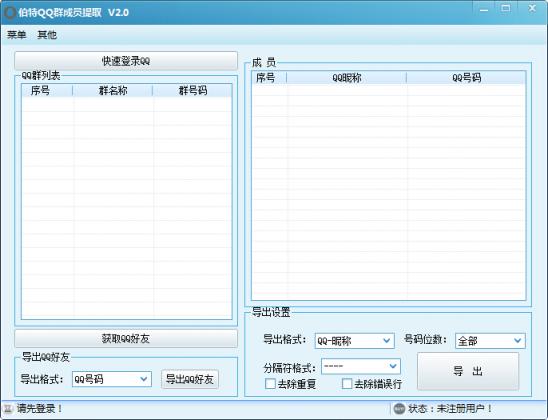Click the status icon beside 状态
The width and height of the screenshot is (548, 420).
click(399, 408)
